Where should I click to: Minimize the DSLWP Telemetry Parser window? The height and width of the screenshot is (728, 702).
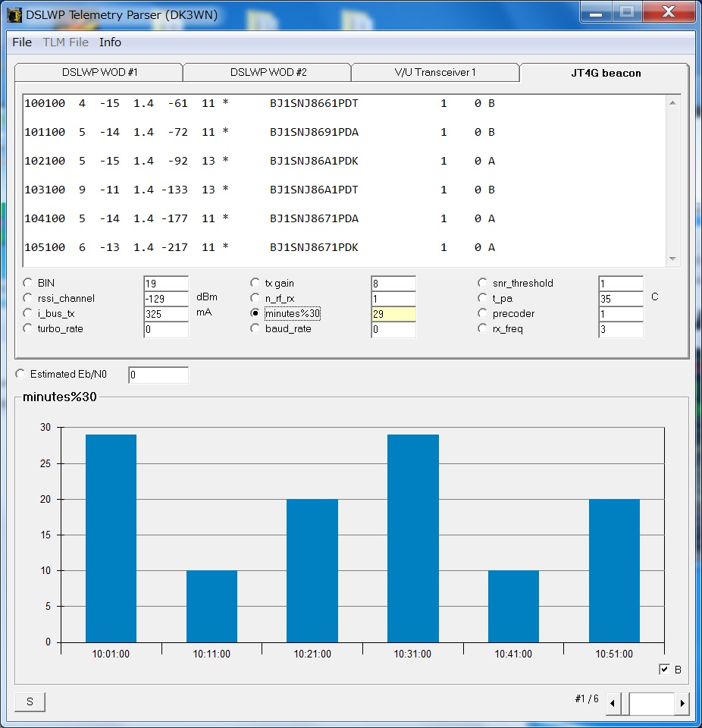596,13
